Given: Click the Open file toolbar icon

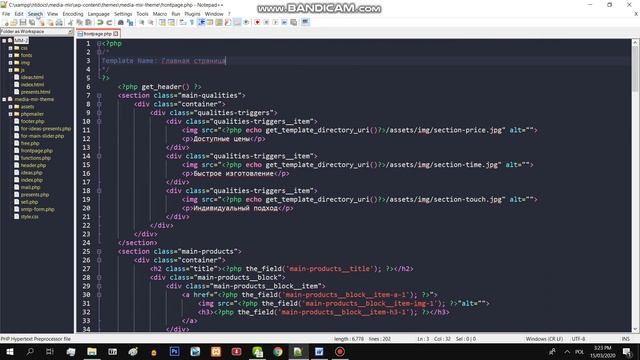Looking at the screenshot, I should coord(14,22).
